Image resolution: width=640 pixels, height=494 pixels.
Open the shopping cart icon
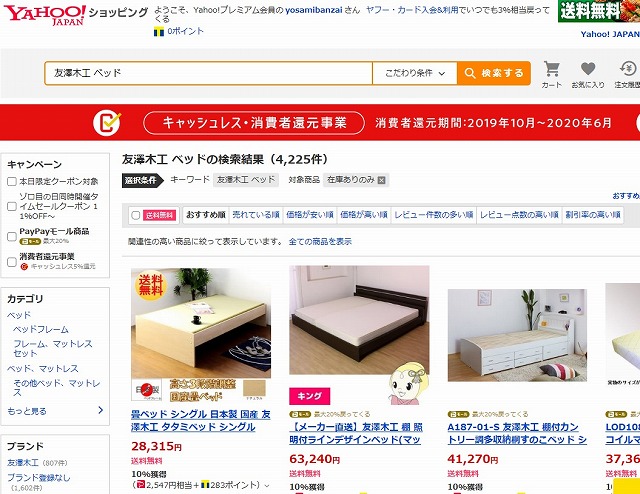coord(551,69)
